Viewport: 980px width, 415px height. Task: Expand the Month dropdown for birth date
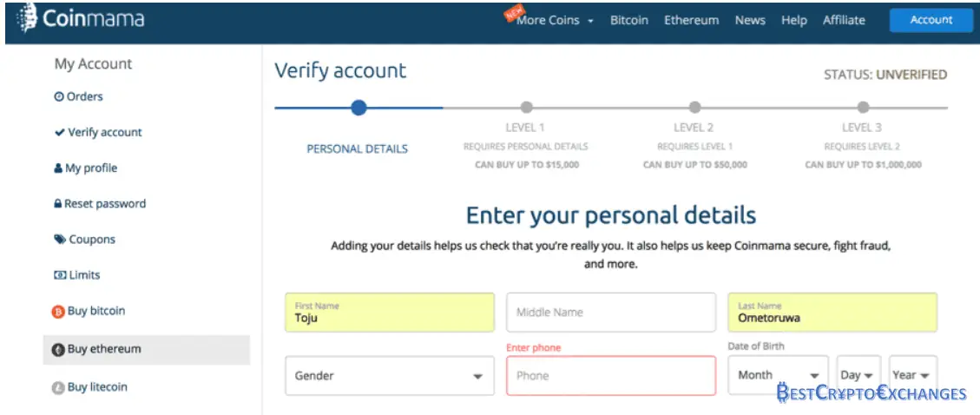[778, 375]
